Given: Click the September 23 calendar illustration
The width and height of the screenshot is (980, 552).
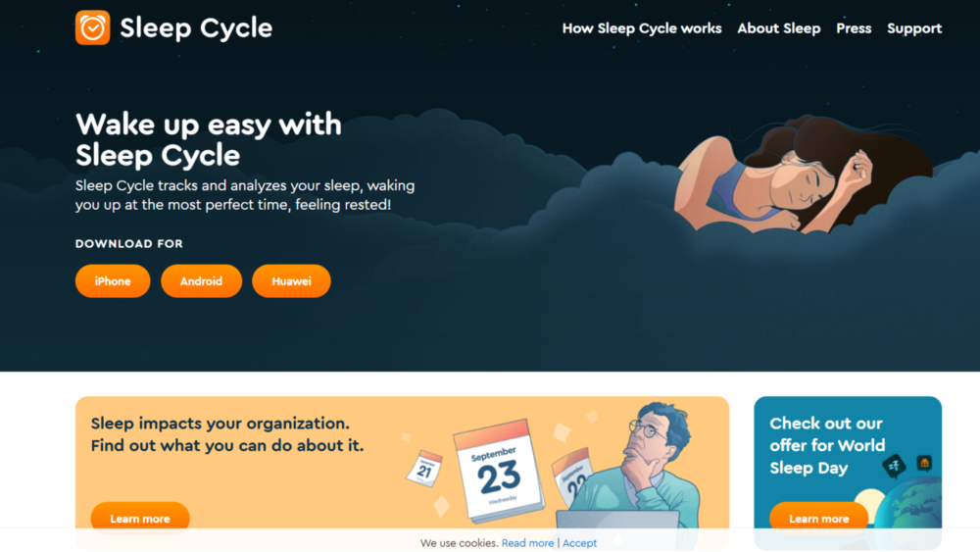Looking at the screenshot, I should coord(499,472).
